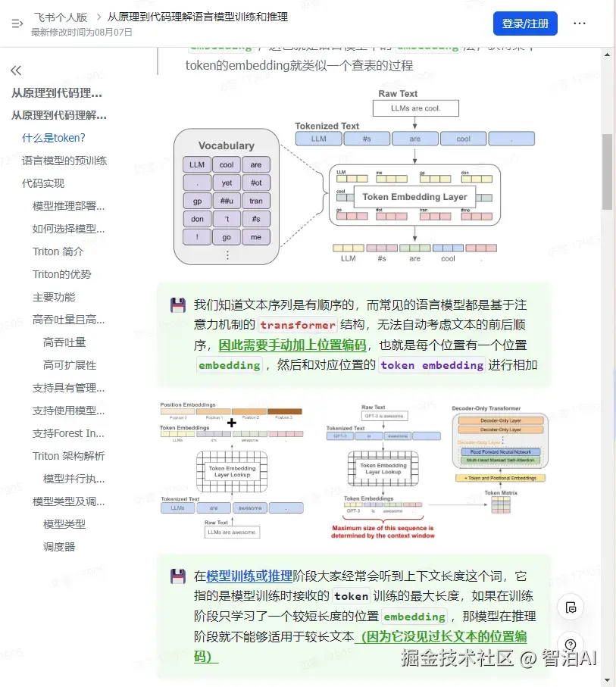Collapse the outline sidebar with double chevron

point(16,70)
